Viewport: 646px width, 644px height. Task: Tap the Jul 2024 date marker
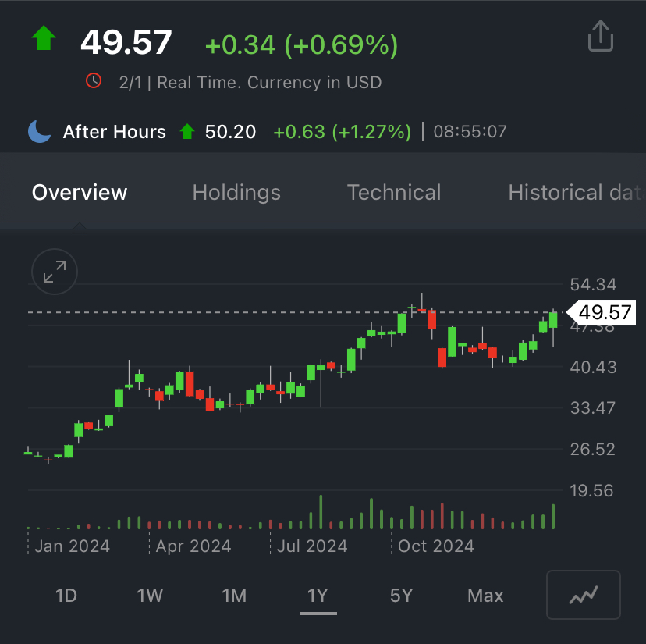312,546
